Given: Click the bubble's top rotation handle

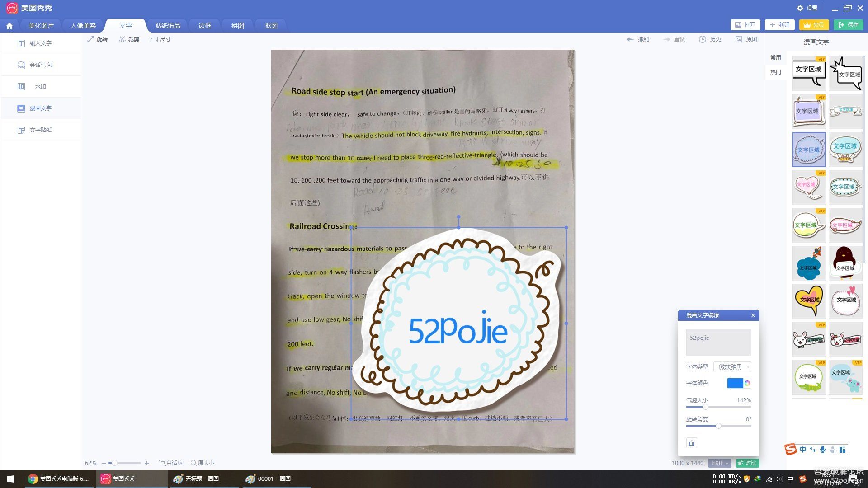Looking at the screenshot, I should coord(458,217).
